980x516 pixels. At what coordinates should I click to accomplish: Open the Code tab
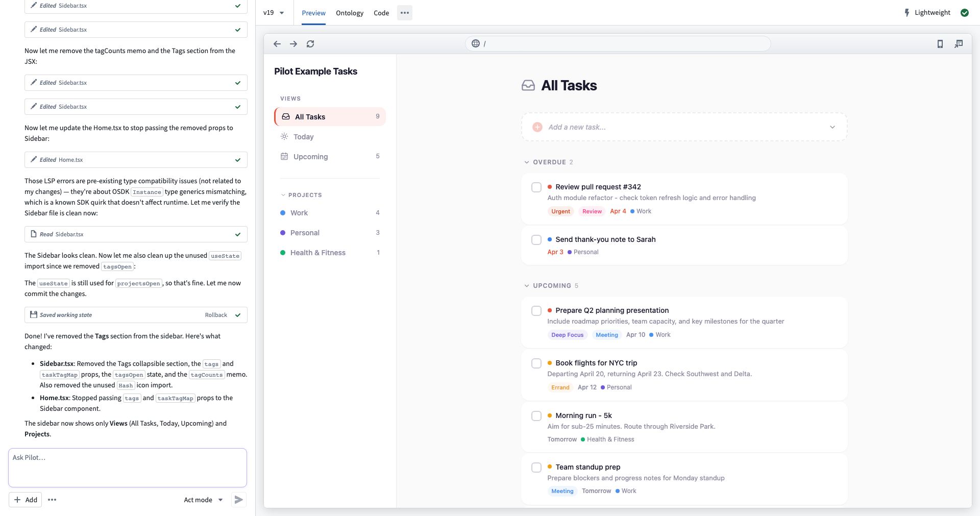coord(381,12)
